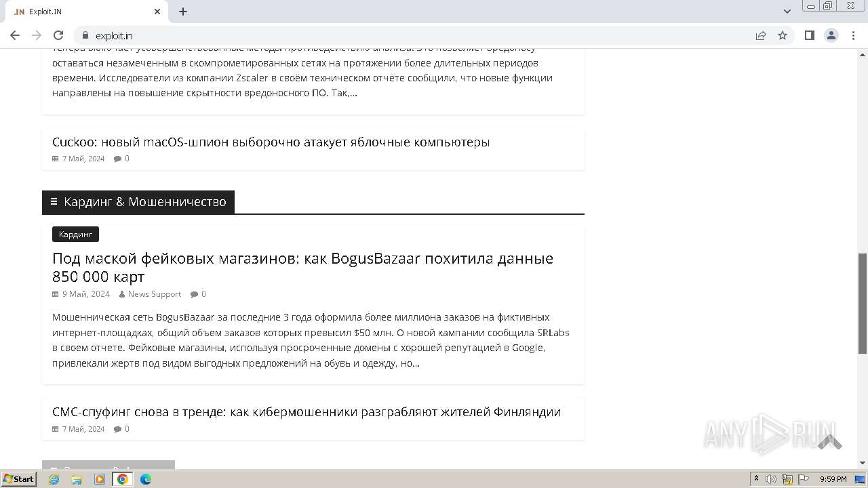Click the BogusBazaar article excerpt text

[x=311, y=340]
